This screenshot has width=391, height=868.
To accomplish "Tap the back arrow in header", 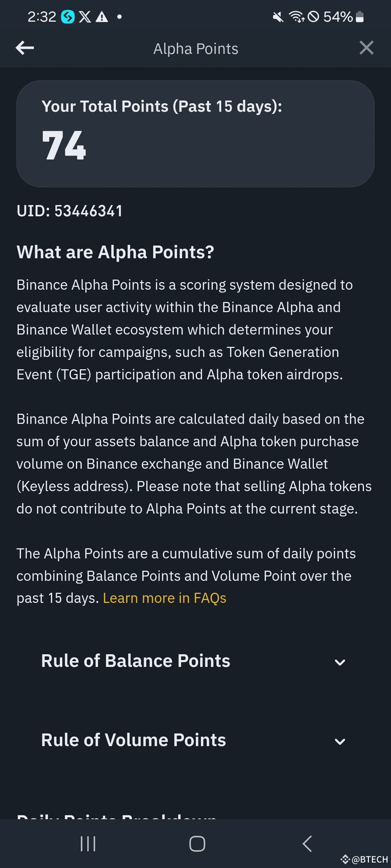I will (x=25, y=48).
